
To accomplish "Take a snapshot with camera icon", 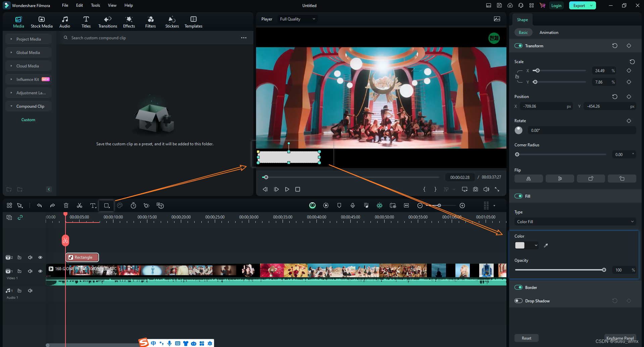I will coord(476,189).
